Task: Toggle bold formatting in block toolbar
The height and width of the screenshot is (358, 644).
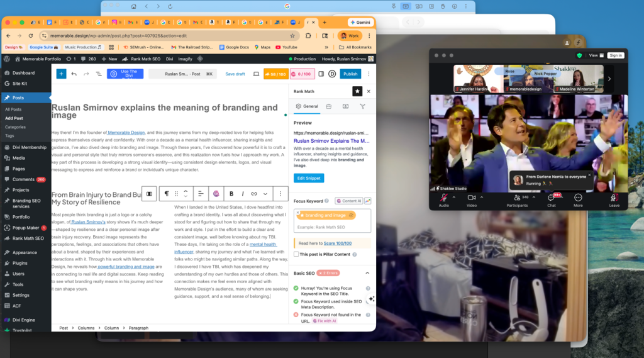Action: point(231,194)
